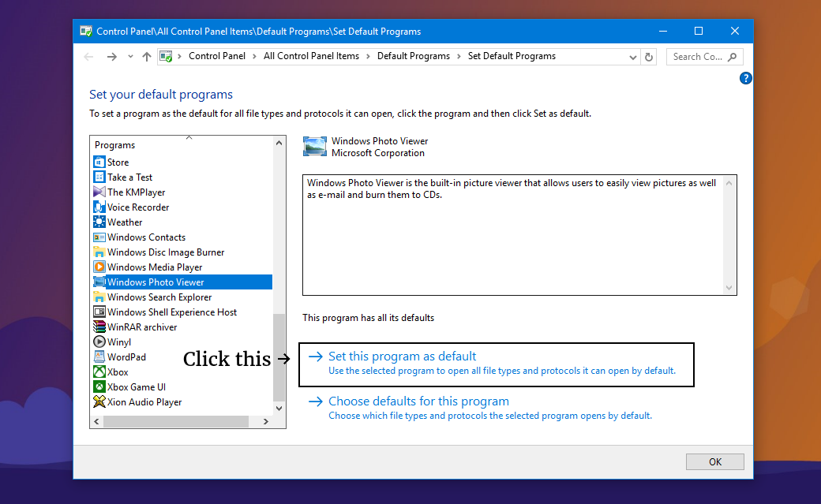Go forward with the right arrow button

tap(111, 57)
